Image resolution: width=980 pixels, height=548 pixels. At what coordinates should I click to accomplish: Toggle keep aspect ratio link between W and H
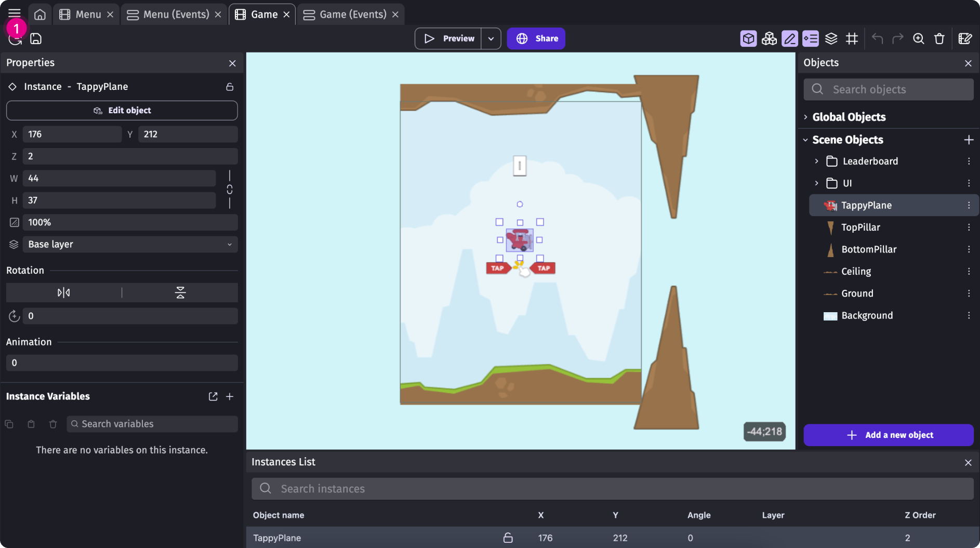coord(230,189)
